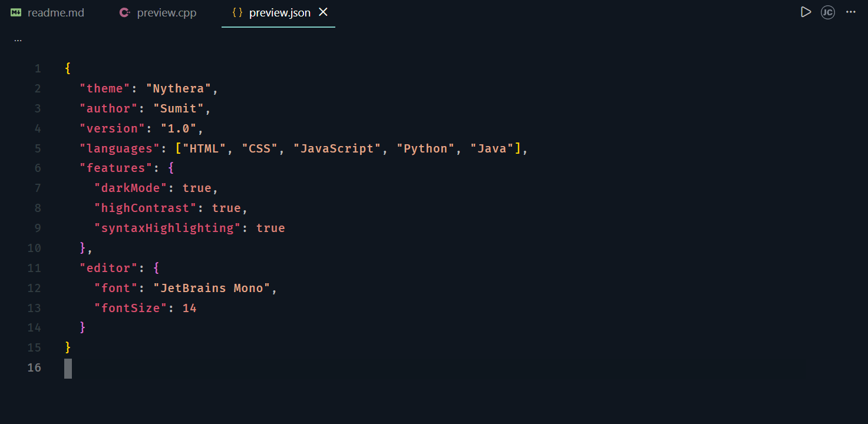Click the play triangle in the top toolbar
This screenshot has height=424, width=868.
pos(806,12)
